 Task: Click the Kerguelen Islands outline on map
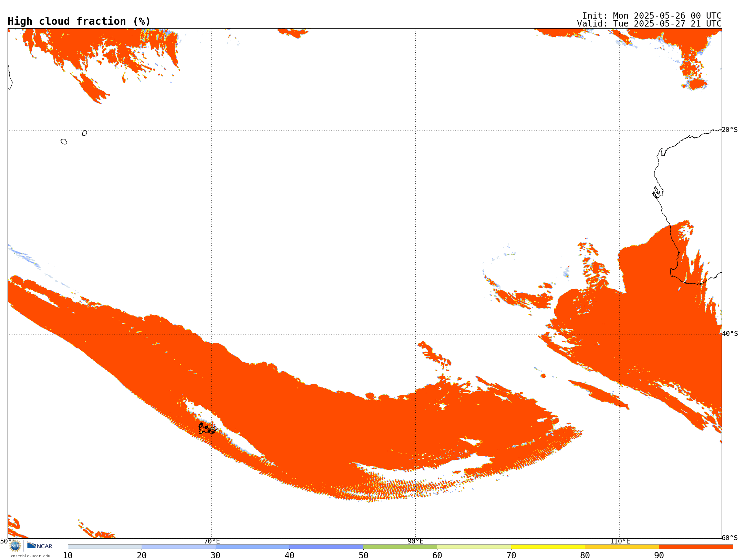[208, 428]
